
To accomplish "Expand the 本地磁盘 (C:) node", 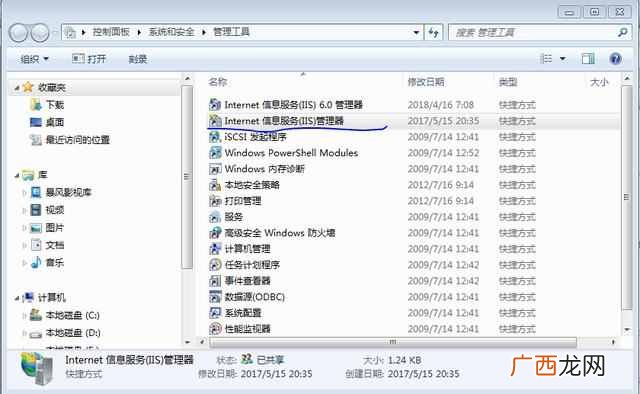I will 24,316.
